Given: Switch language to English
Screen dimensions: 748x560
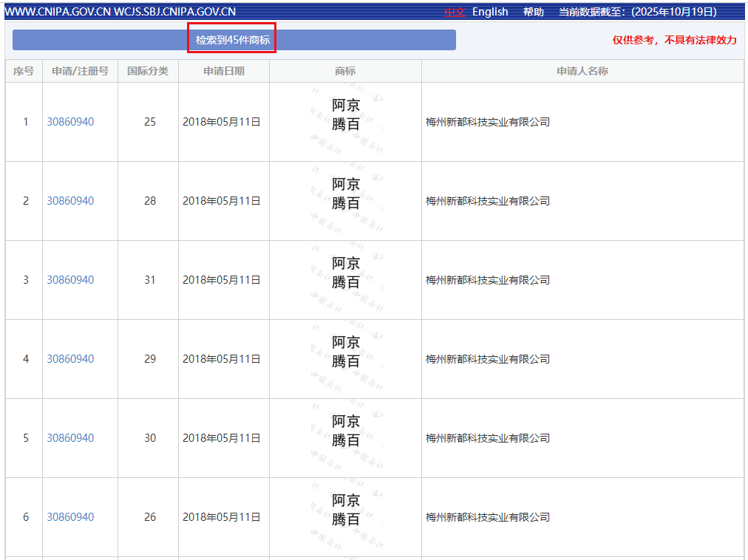Looking at the screenshot, I should [490, 12].
